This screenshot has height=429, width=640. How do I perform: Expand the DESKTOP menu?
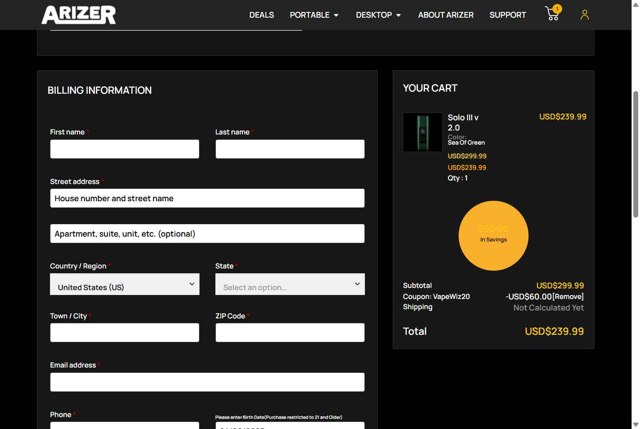(378, 15)
